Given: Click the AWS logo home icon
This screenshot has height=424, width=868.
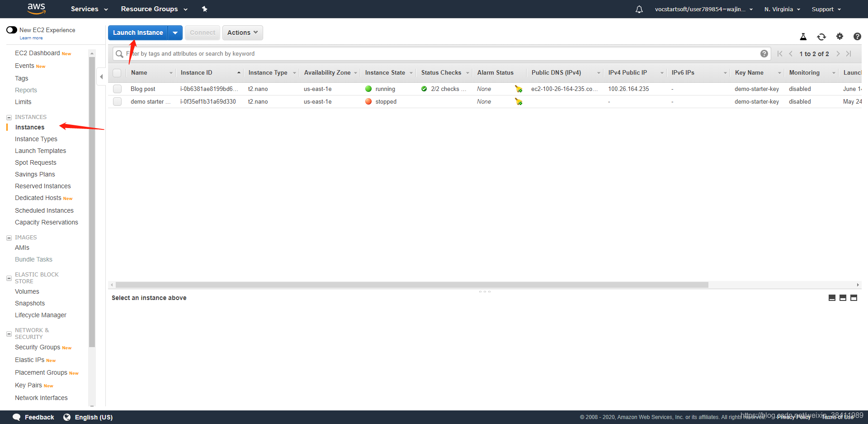Looking at the screenshot, I should point(36,8).
